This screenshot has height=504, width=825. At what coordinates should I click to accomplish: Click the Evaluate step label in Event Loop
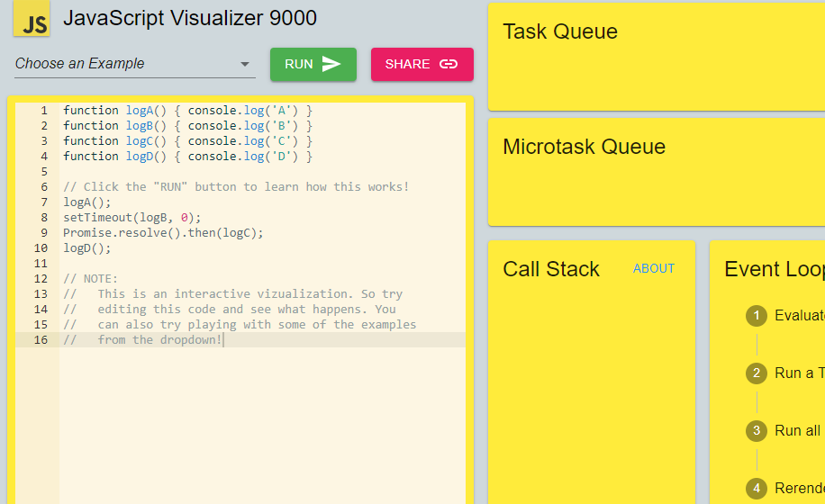[800, 315]
